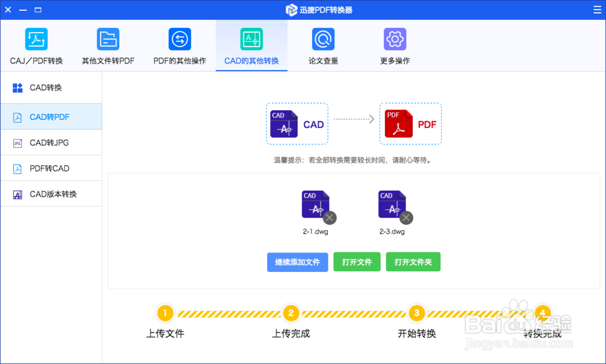Switch to the 更多操作 tab label
Viewport: 606px width, 364px height.
[395, 61]
